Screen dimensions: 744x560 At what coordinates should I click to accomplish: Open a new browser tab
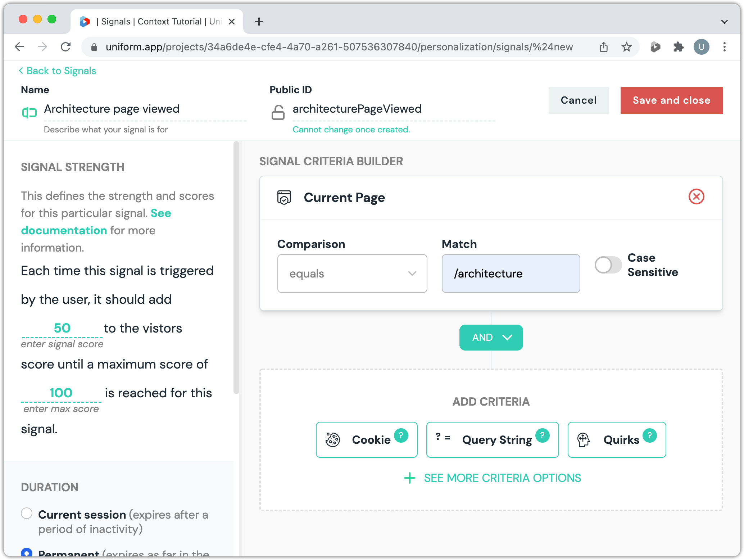pos(259,22)
